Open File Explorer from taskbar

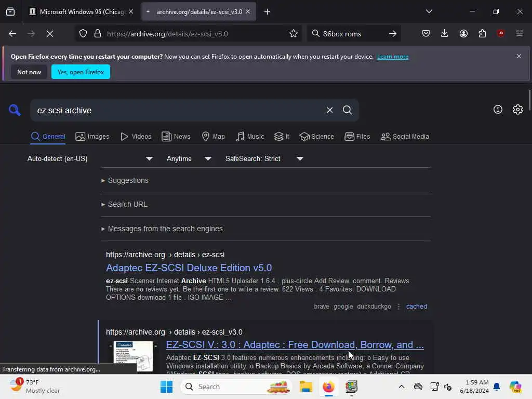click(305, 387)
